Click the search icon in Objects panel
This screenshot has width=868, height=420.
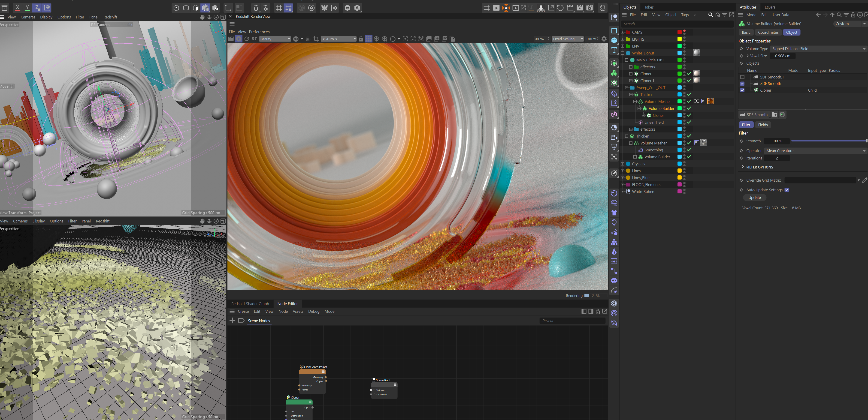[711, 15]
